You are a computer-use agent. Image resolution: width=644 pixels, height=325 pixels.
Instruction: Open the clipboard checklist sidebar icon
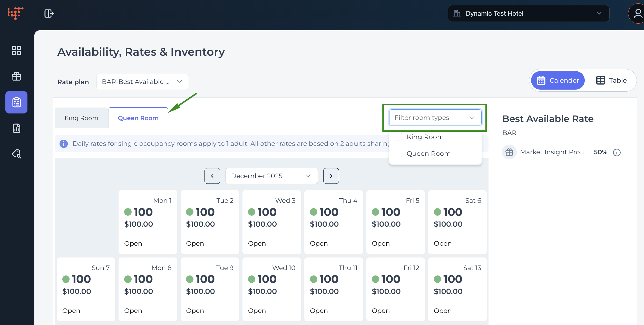coord(16,102)
